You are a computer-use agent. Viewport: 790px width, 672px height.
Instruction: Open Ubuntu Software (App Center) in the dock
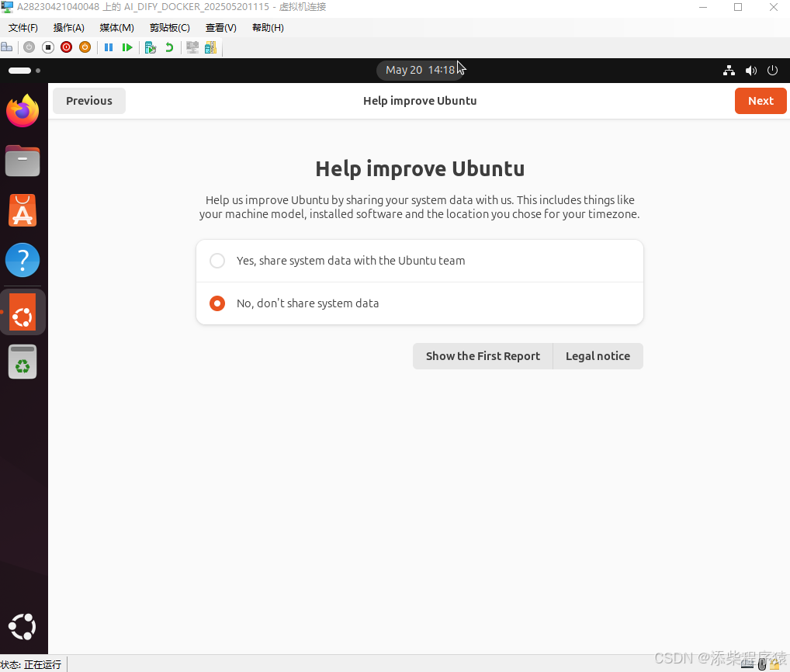click(x=23, y=210)
